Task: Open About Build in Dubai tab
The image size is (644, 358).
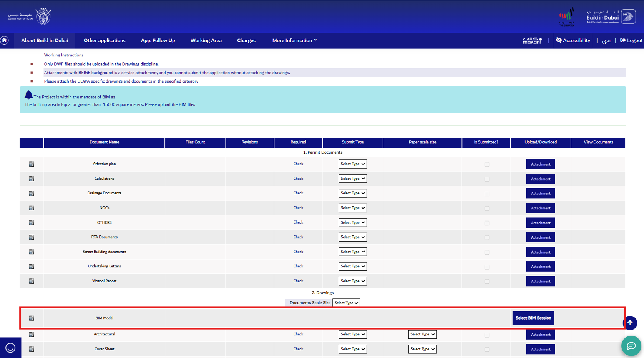Action: pos(45,40)
